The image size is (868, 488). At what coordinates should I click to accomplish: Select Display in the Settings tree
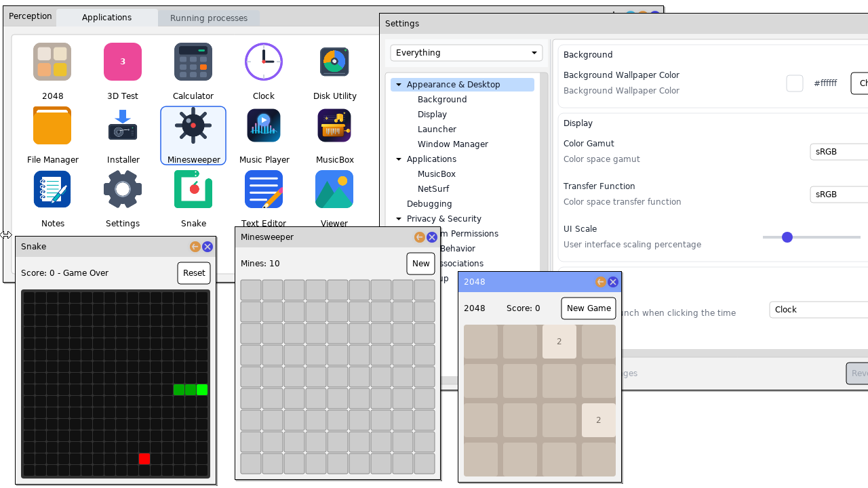tap(432, 115)
